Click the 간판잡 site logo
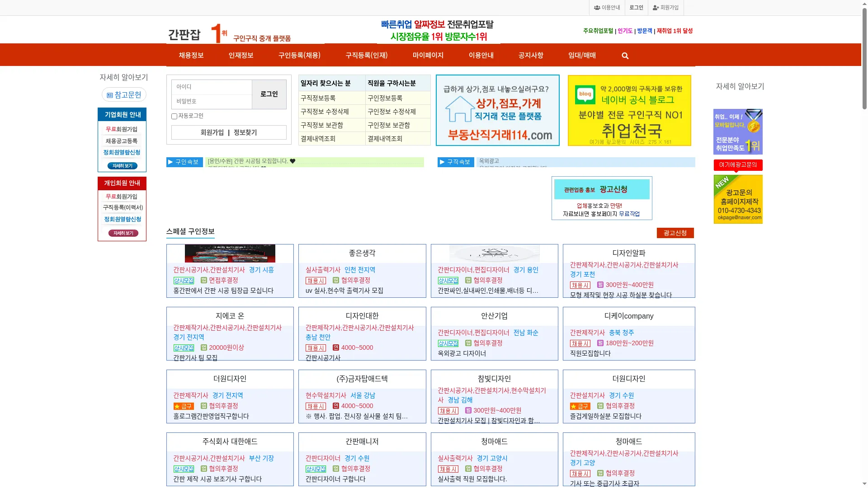The height and width of the screenshot is (488, 868). [229, 33]
